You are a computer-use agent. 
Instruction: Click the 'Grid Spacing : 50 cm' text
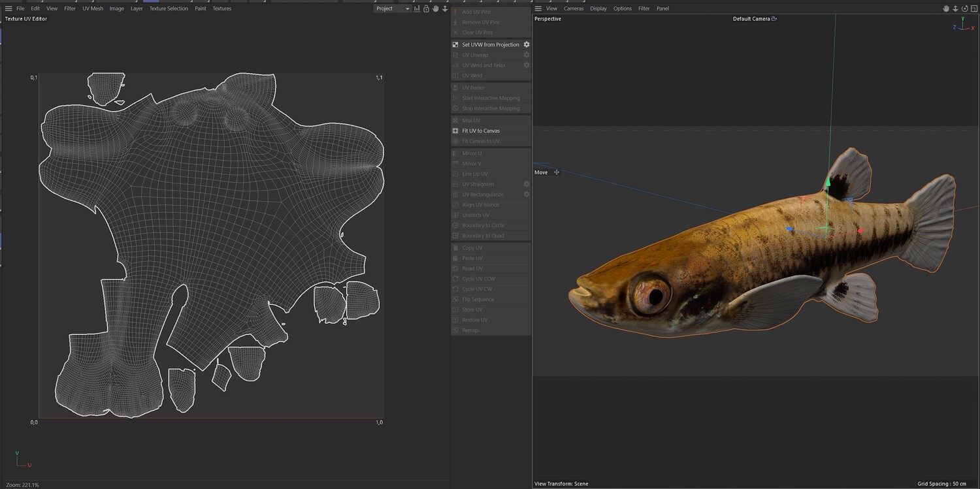point(942,484)
